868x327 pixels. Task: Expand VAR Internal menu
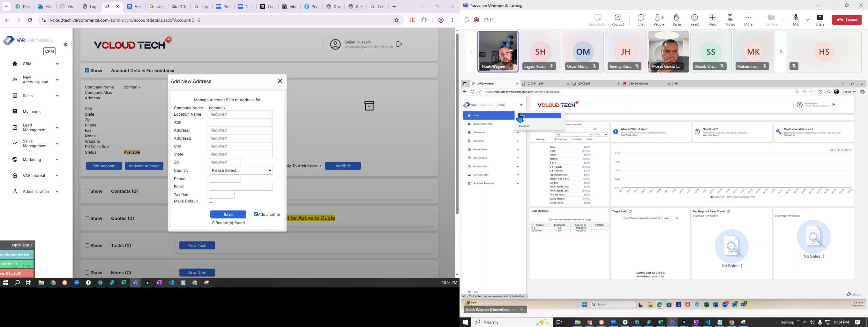(57, 176)
